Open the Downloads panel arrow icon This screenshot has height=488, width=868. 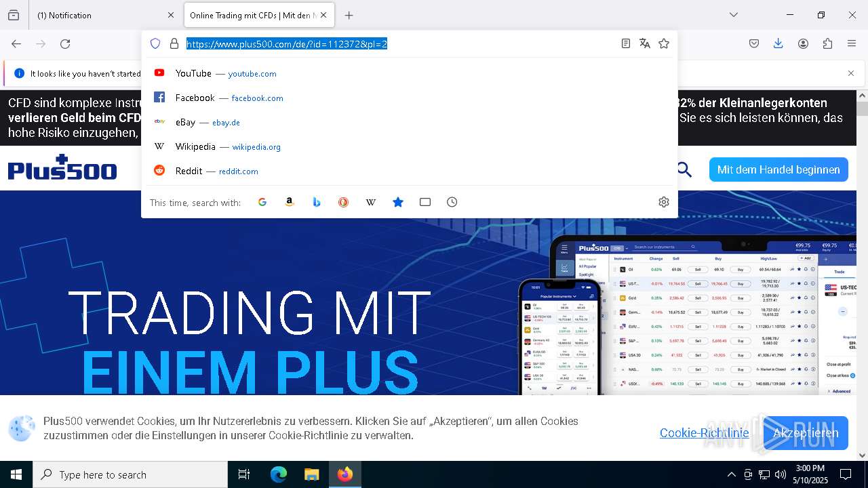[x=778, y=43]
